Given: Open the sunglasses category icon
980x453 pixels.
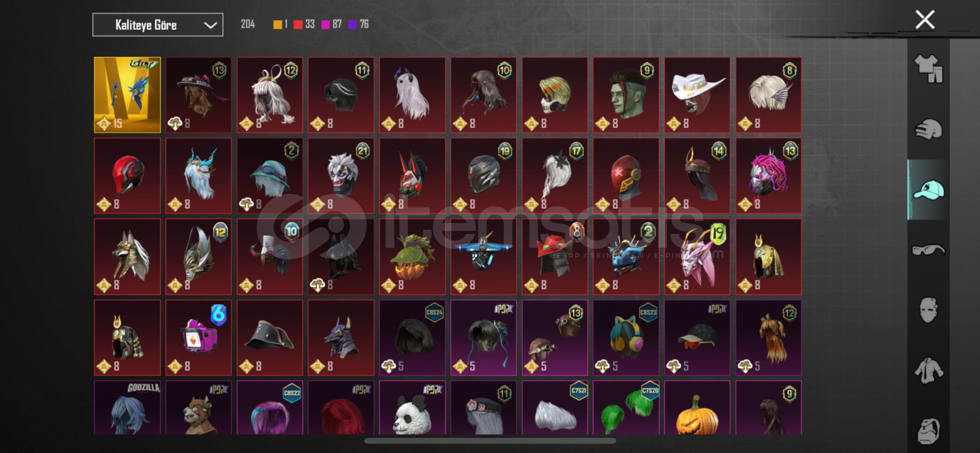Looking at the screenshot, I should click(x=928, y=250).
